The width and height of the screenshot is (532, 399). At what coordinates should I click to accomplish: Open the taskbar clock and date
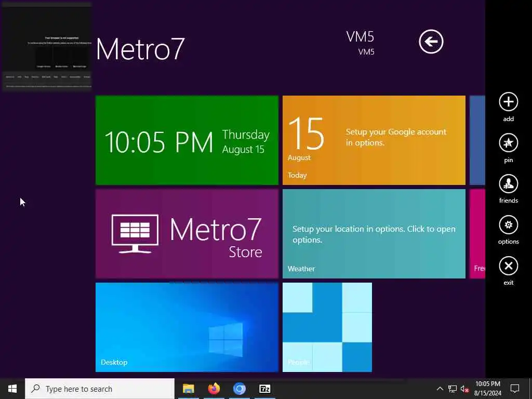coord(487,389)
